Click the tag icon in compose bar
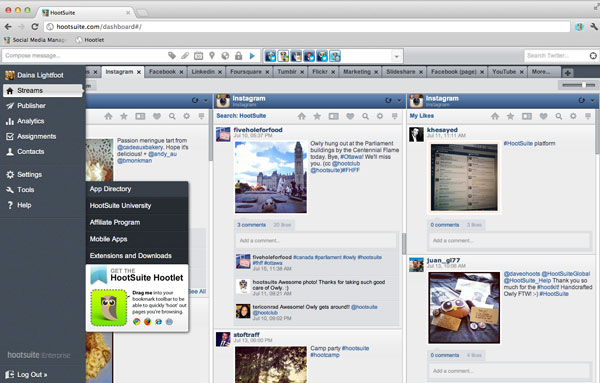Viewport: 600px width, 383px height. [x=172, y=56]
